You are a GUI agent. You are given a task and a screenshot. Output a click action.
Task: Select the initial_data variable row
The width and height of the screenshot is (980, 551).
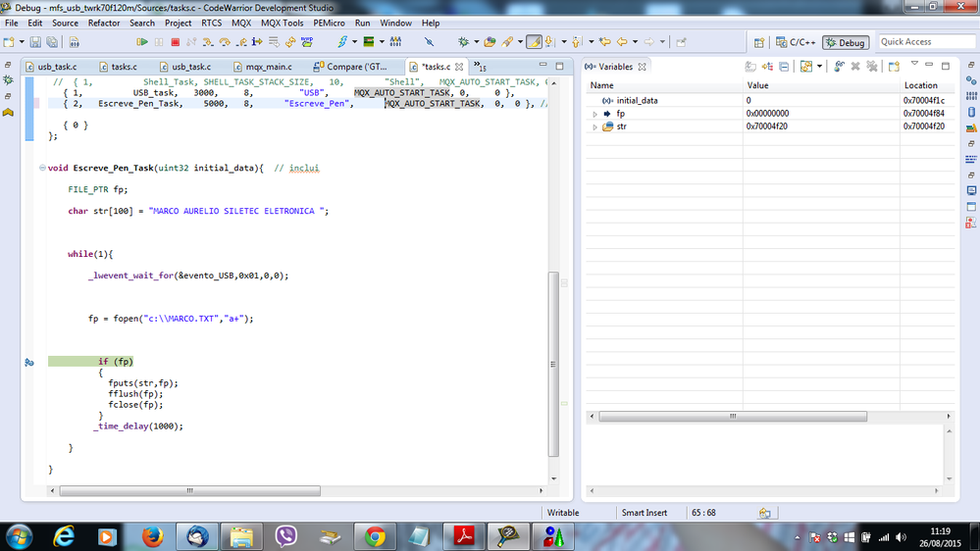771,101
